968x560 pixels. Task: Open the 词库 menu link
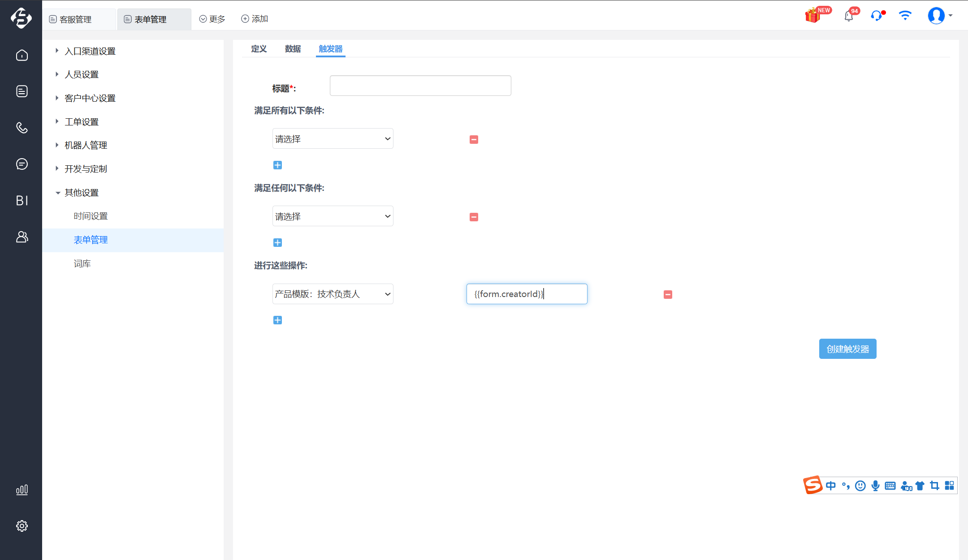[x=82, y=263]
